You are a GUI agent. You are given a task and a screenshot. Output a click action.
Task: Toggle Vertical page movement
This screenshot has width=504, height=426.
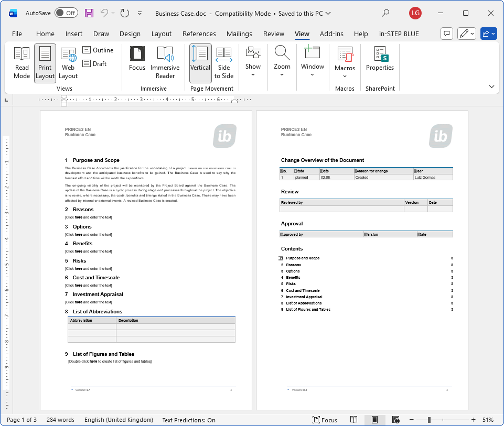coord(200,63)
